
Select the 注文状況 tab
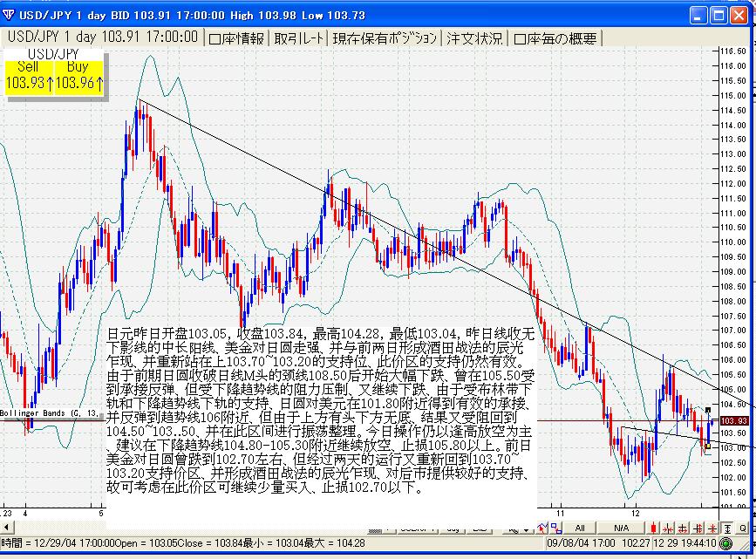click(474, 37)
